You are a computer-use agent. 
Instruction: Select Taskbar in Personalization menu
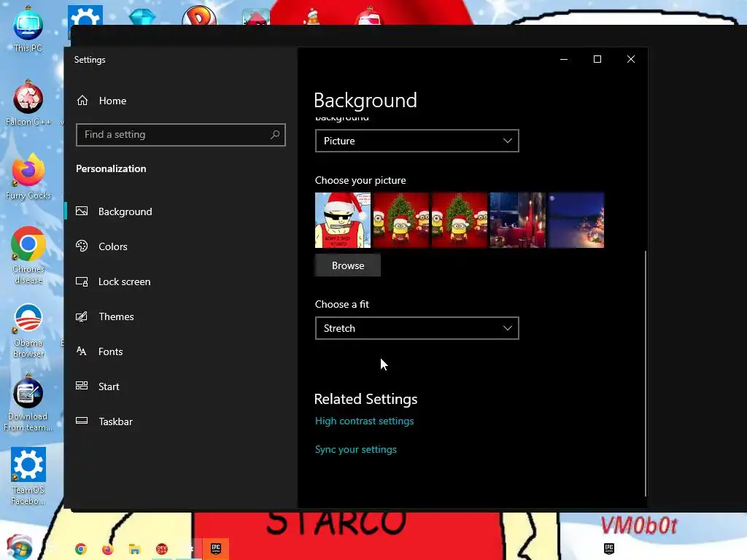click(x=116, y=421)
